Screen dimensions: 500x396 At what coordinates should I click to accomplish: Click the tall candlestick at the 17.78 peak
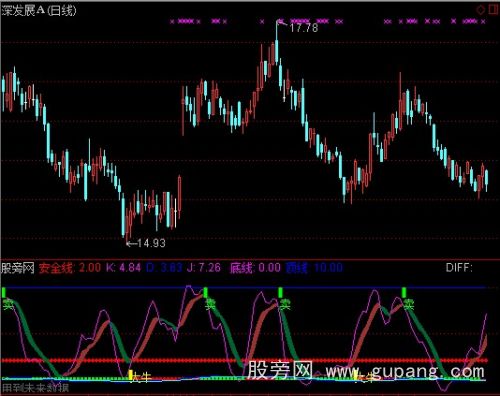tap(277, 43)
